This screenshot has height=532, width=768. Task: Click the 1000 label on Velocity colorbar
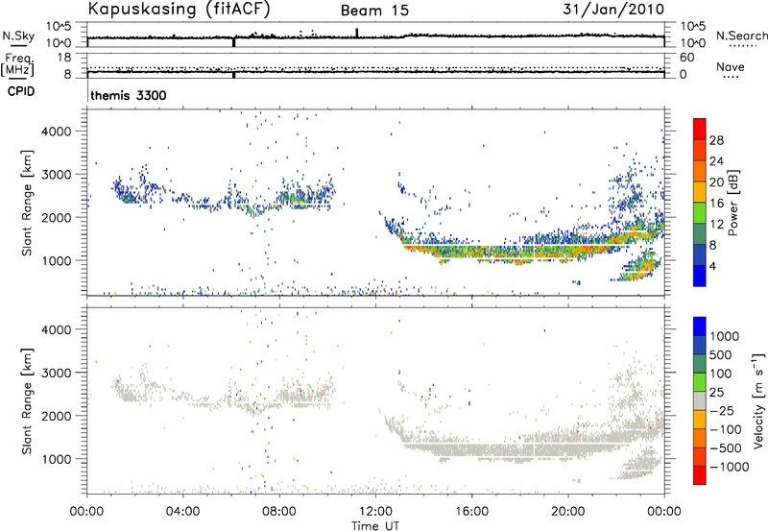coord(725,336)
